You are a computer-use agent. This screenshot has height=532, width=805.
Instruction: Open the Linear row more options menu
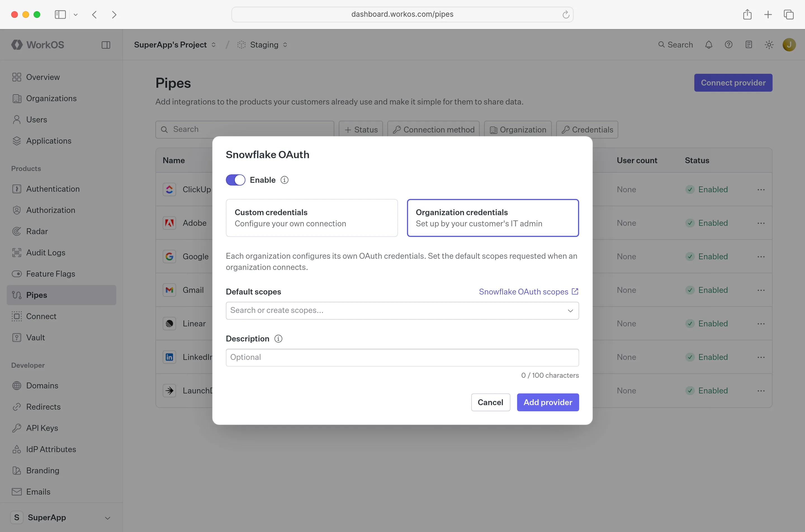tap(761, 324)
